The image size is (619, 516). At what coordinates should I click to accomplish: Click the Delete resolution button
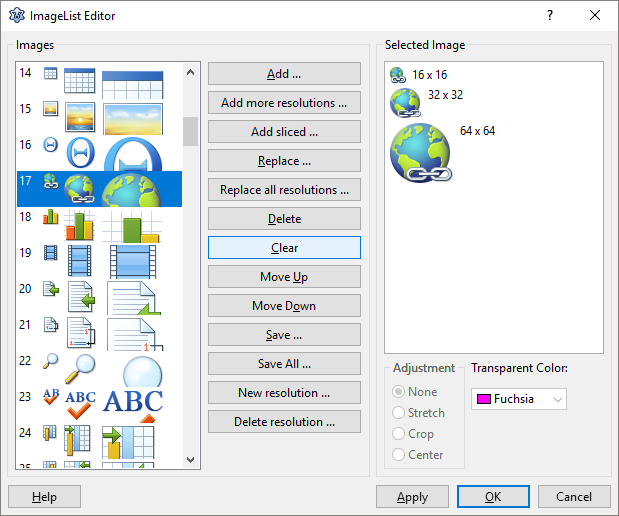tap(284, 422)
